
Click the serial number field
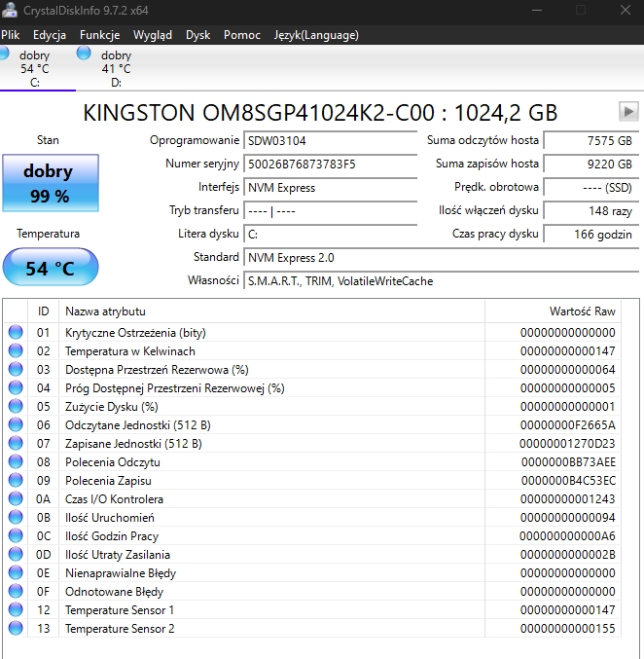click(330, 164)
